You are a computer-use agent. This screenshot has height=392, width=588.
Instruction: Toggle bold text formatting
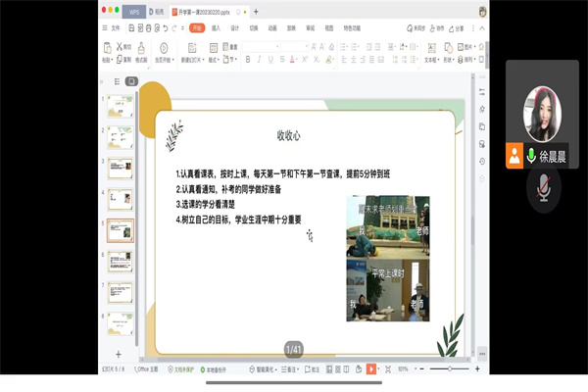coord(247,59)
